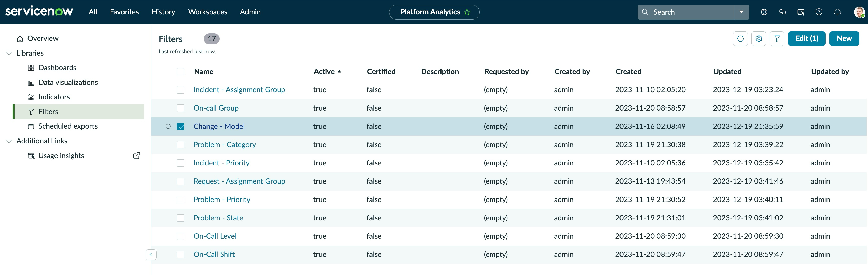868x275 pixels.
Task: Check the On-Call Shift row checkbox
Action: pyautogui.click(x=181, y=254)
